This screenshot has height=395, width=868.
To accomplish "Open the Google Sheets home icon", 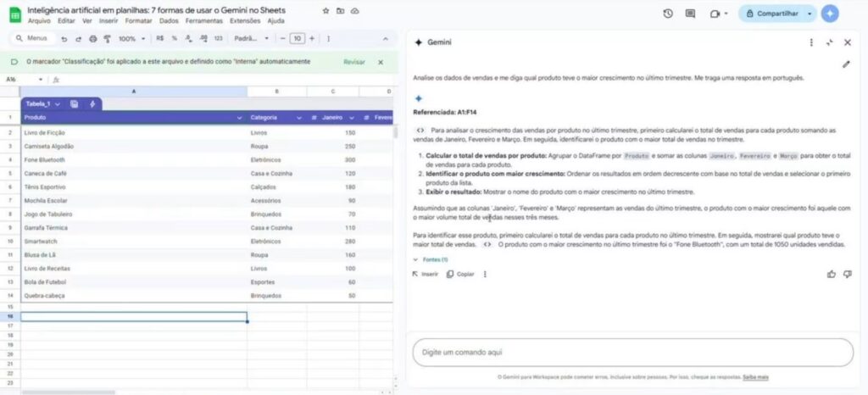I will (x=15, y=15).
